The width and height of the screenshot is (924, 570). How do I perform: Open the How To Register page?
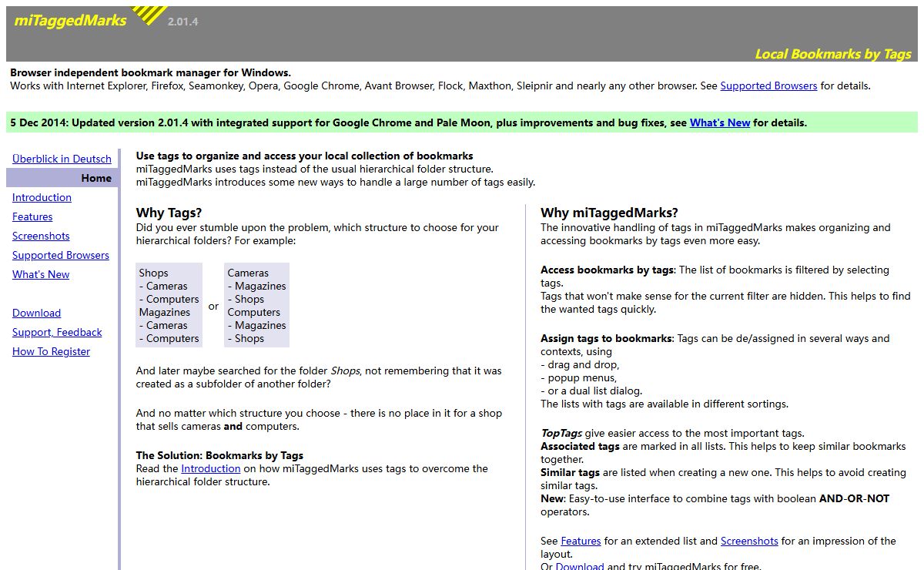51,351
